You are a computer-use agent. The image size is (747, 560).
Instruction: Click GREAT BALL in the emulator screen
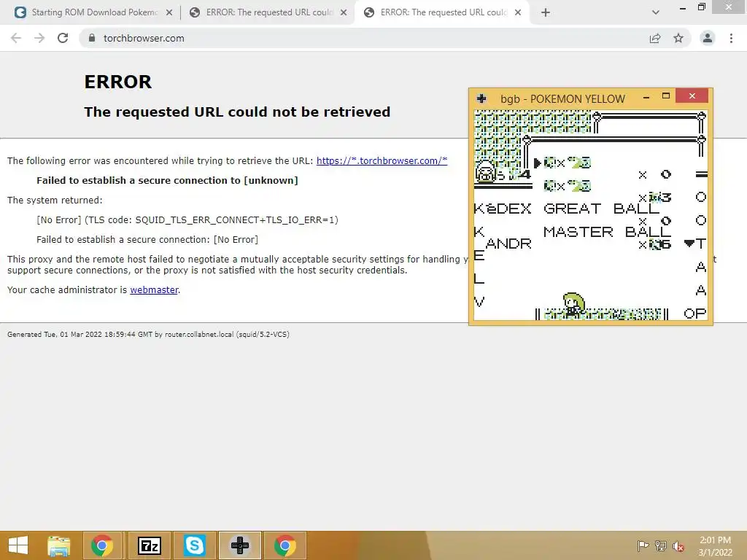pos(602,209)
